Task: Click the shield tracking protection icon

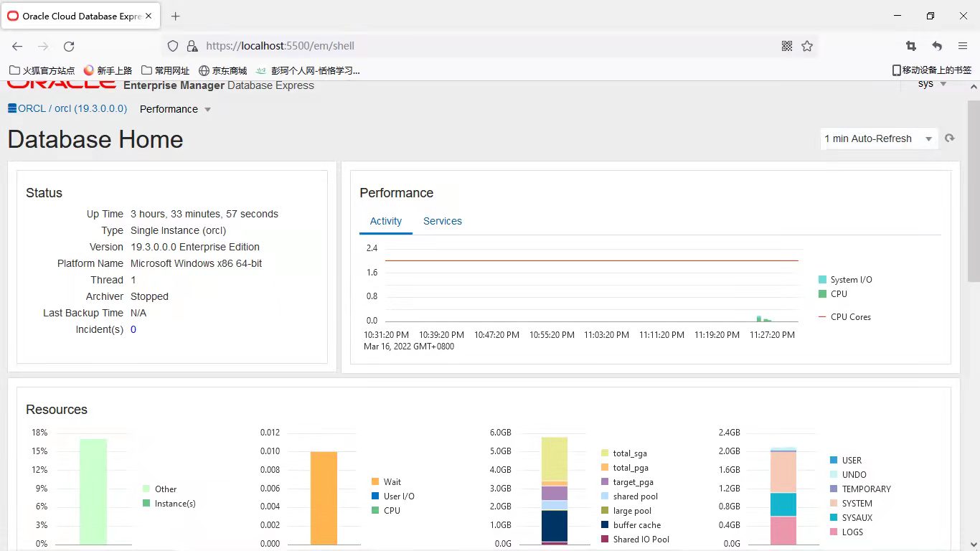Action: [x=173, y=46]
